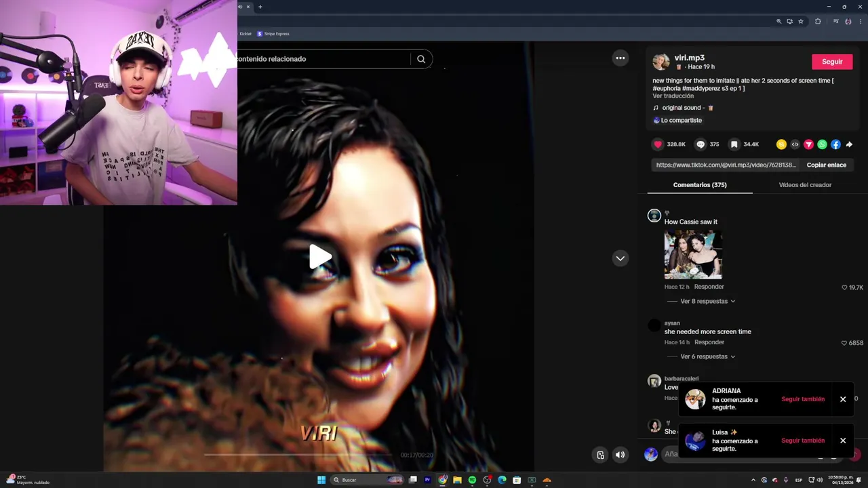Play the paused TikTok video
868x488 pixels.
(320, 257)
